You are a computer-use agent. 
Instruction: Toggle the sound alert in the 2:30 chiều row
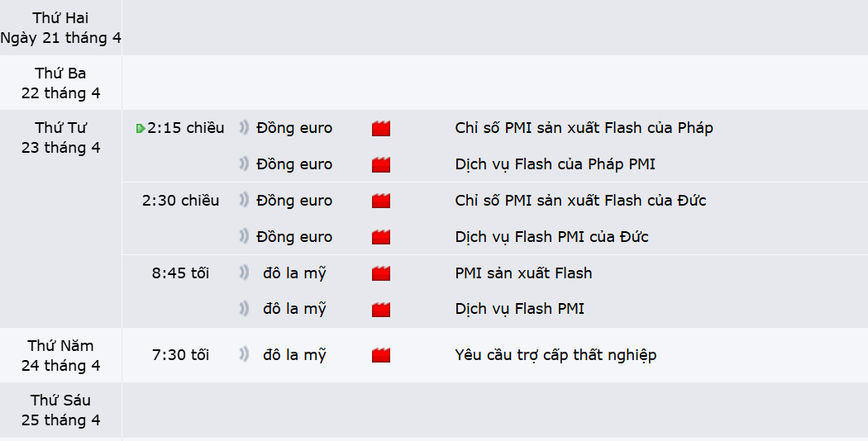click(244, 201)
